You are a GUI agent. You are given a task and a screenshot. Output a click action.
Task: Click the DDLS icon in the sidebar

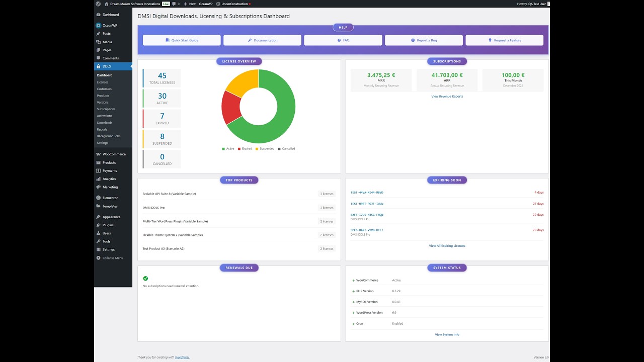pos(98,66)
